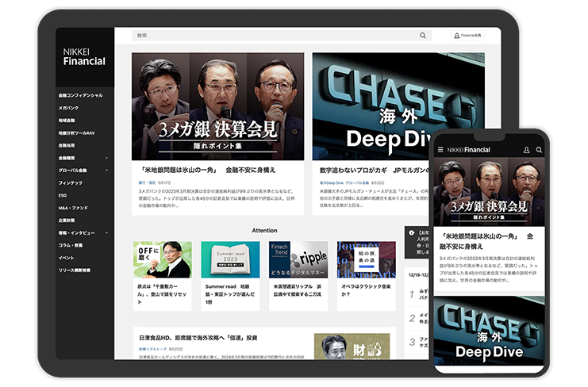The image size is (588, 387).
Task: Click the NIKKEI Financial logo in sidebar
Action: point(84,56)
